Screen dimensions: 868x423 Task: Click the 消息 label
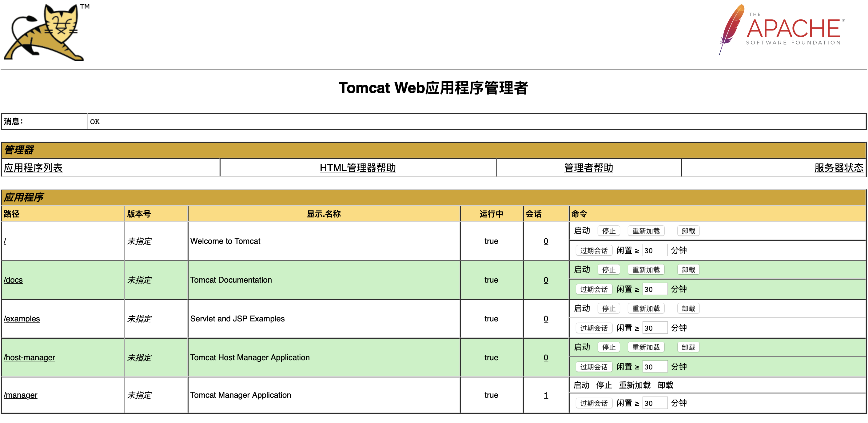click(x=14, y=121)
